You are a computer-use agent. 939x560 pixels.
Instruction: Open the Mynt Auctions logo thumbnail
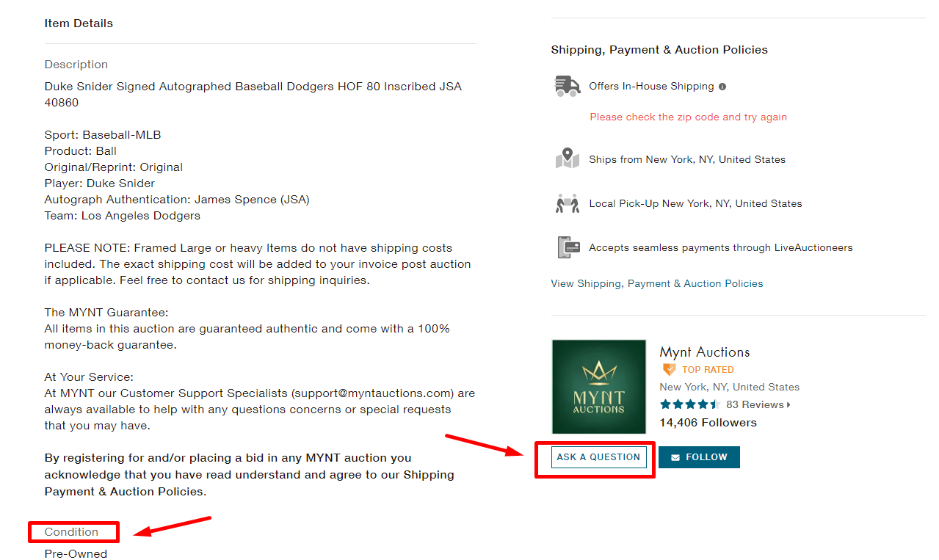598,387
